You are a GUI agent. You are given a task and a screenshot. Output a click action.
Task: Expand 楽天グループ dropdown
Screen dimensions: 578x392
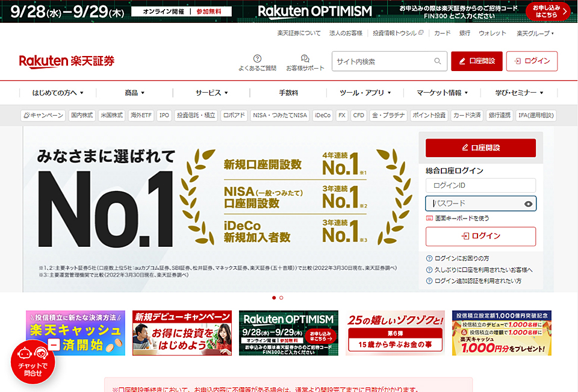535,33
